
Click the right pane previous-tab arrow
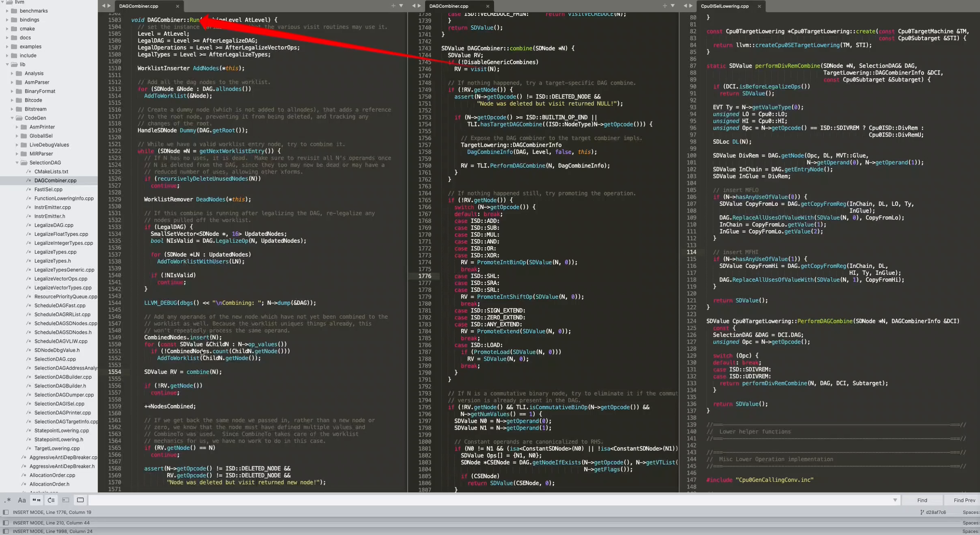(x=685, y=6)
